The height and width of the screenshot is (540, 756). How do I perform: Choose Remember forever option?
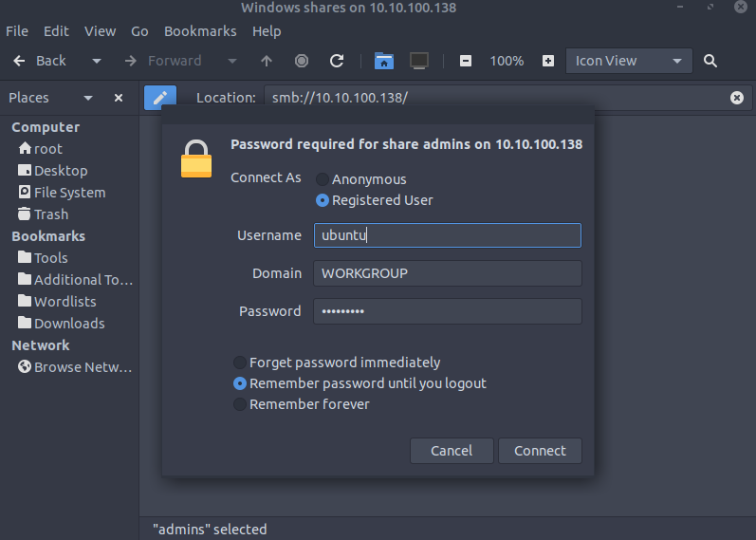pos(240,404)
